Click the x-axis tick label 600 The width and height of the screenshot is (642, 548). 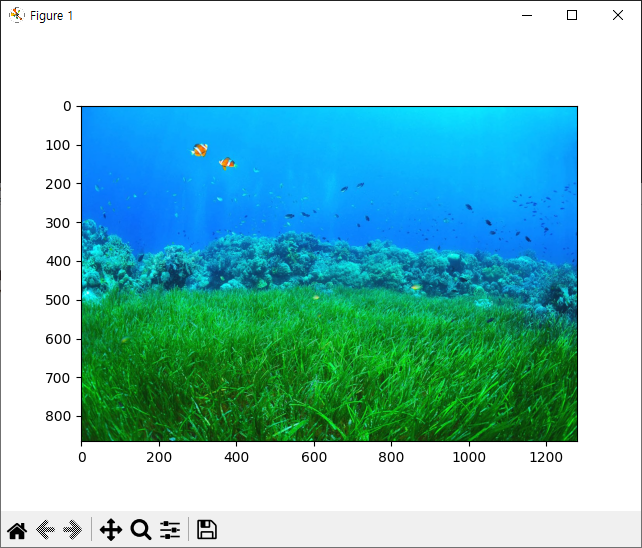tap(314, 457)
